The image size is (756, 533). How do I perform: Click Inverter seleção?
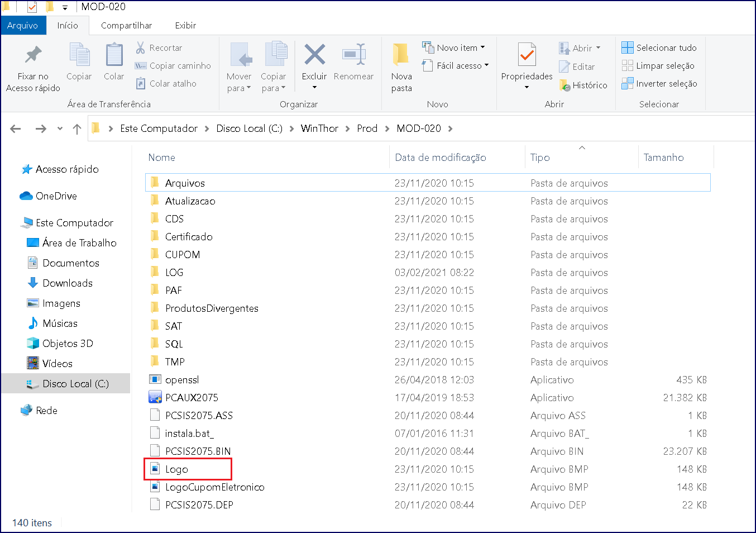coord(659,84)
